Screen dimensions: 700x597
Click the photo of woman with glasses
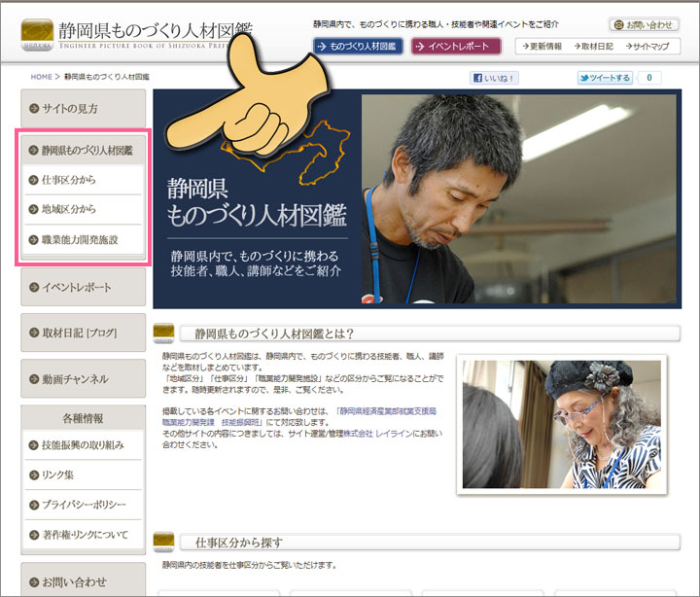click(562, 424)
